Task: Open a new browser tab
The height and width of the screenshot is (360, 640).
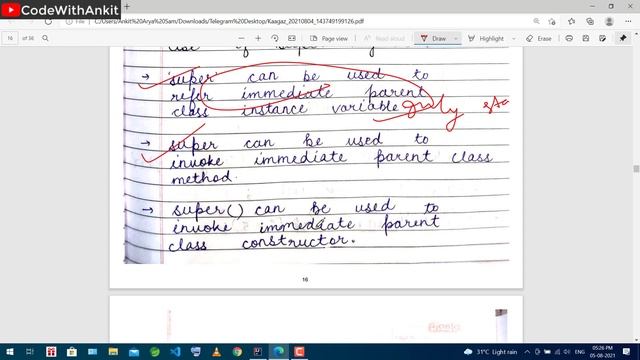Action: (x=127, y=7)
